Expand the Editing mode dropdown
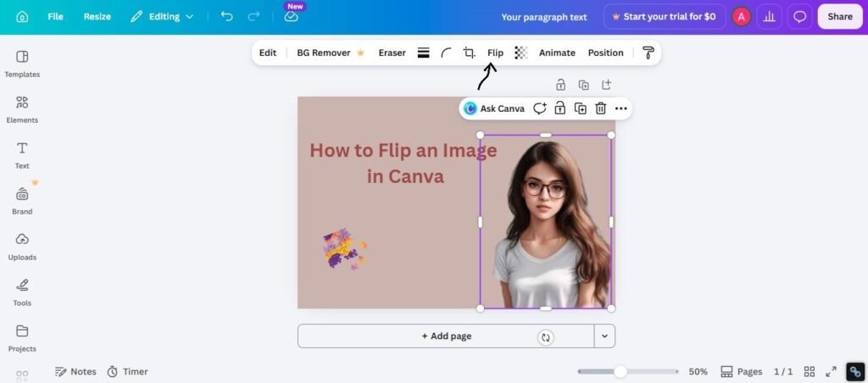 [162, 17]
